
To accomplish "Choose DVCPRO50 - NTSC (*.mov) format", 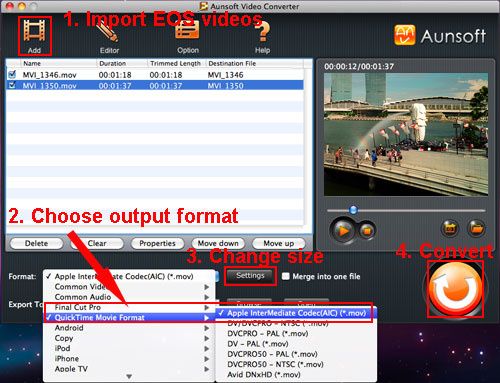I will coord(296,365).
